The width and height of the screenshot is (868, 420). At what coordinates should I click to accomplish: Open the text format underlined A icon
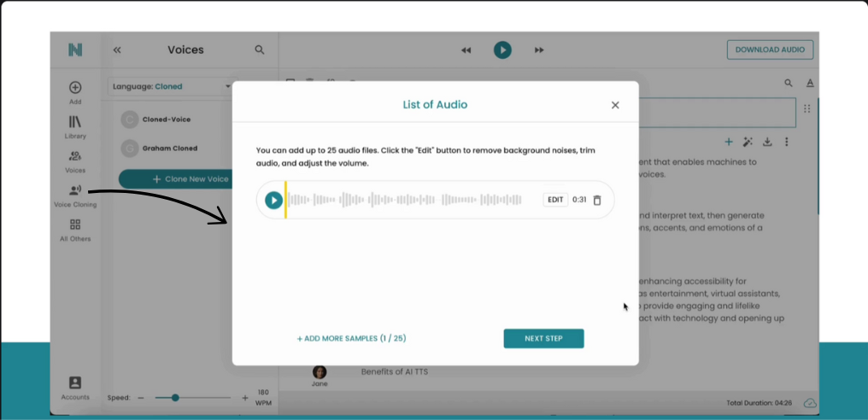(810, 83)
